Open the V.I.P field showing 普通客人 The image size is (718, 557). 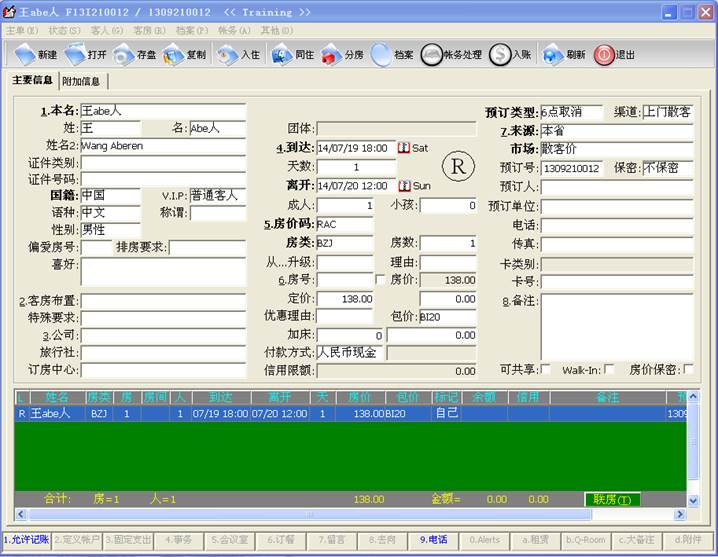[218, 196]
